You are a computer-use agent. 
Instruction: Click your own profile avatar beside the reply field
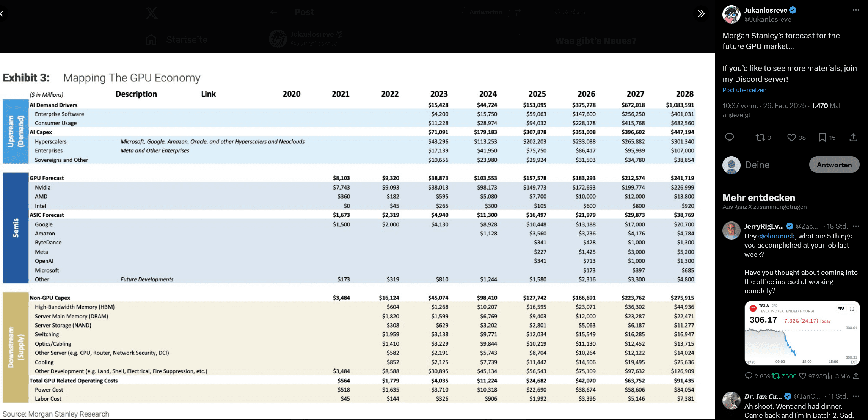click(731, 165)
